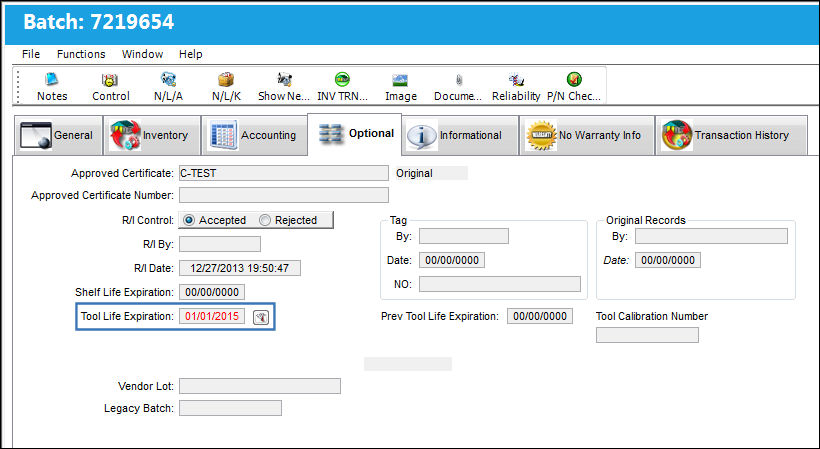Open the Transaction History tab
Image resolution: width=820 pixels, height=449 pixels.
point(731,135)
